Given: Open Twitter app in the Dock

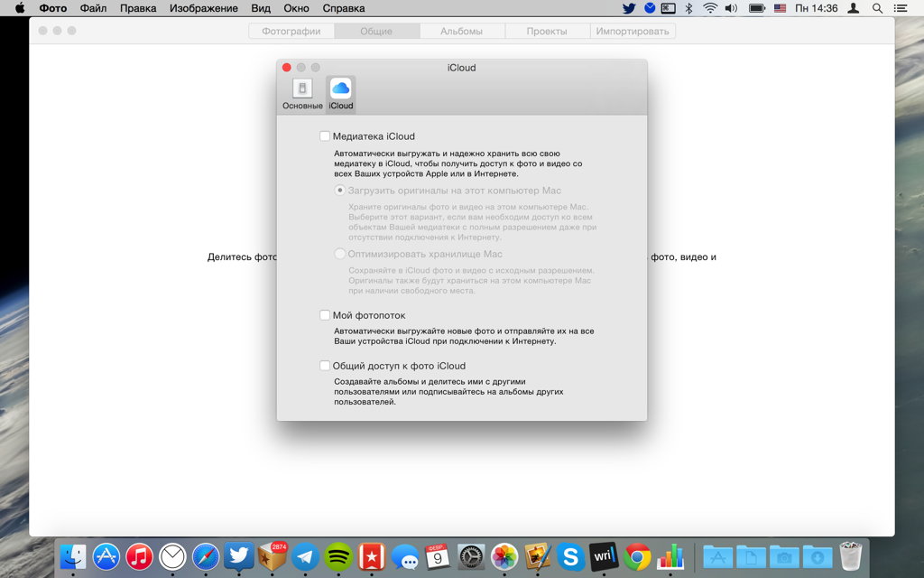Looking at the screenshot, I should click(x=238, y=556).
